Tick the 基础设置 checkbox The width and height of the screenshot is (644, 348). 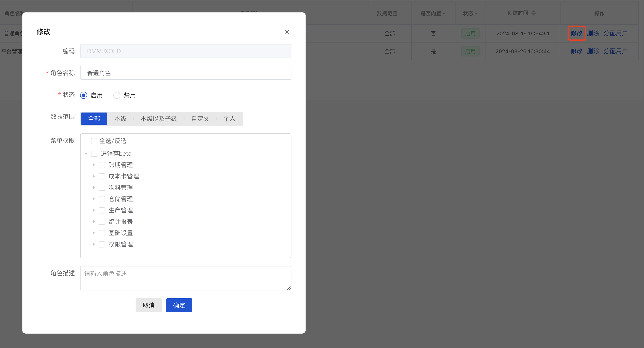pos(102,233)
